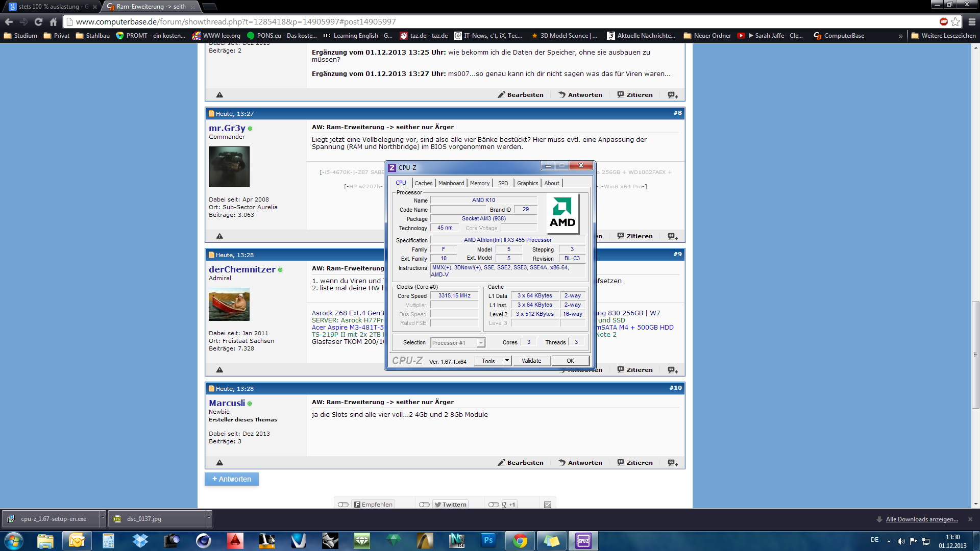Open options for dsc_0137.jpg download

(x=209, y=519)
